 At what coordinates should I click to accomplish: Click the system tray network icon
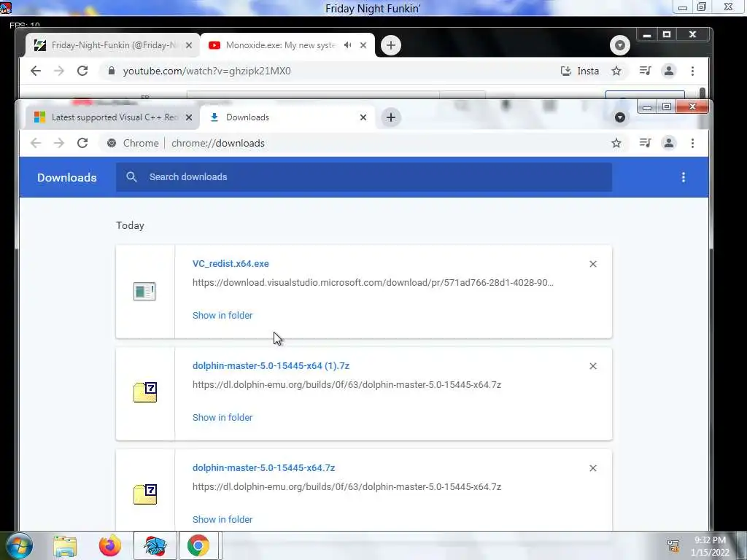673,546
